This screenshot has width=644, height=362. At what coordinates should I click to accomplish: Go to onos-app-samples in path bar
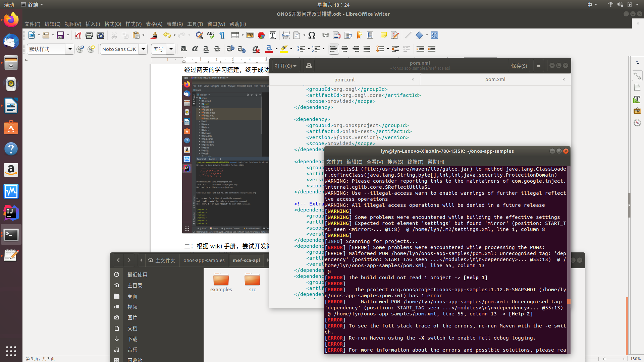point(204,260)
